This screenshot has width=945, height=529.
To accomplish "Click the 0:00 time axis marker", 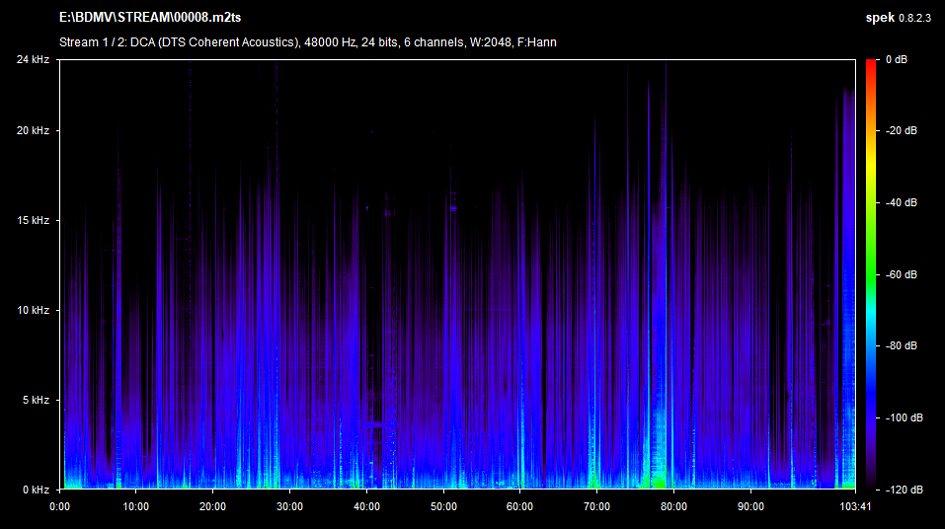I will tap(60, 505).
